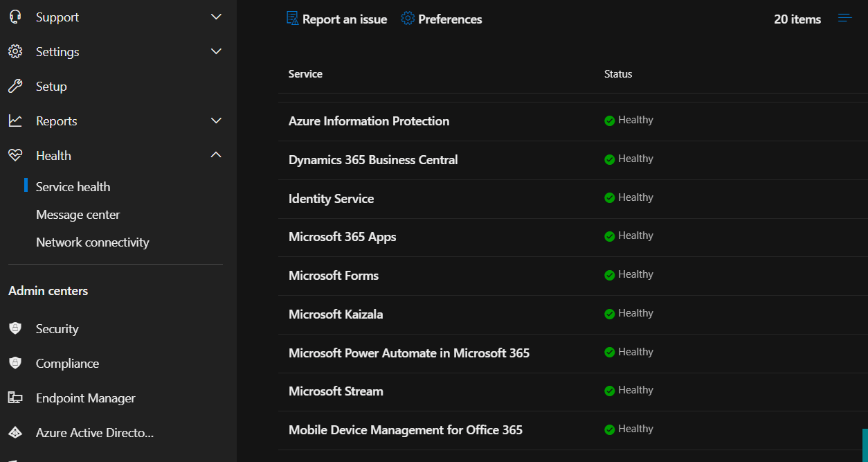Click Healthy status text for Microsoft Forms

635,275
